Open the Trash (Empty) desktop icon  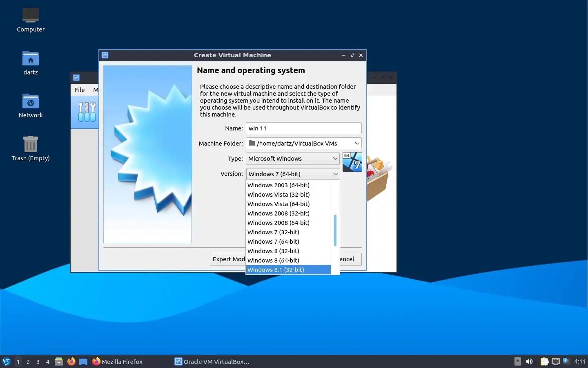pos(31,149)
